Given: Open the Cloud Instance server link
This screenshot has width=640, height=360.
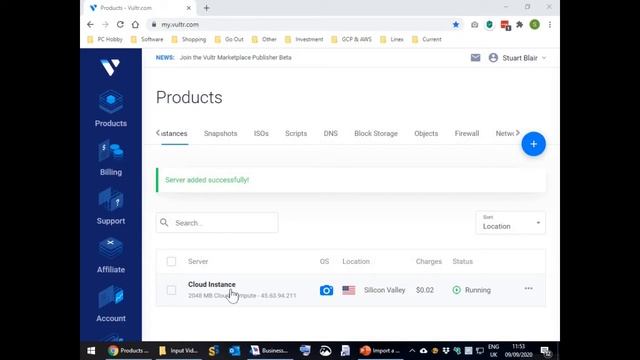Looking at the screenshot, I should [212, 284].
